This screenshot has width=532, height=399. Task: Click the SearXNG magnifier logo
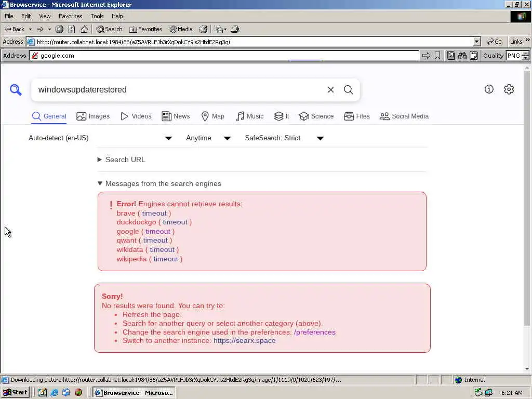[x=16, y=89]
